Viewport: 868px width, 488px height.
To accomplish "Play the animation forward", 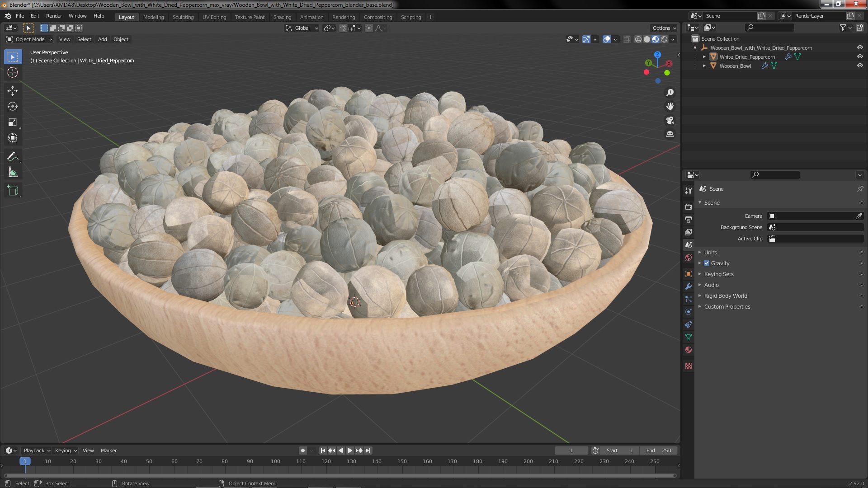I will (x=350, y=450).
